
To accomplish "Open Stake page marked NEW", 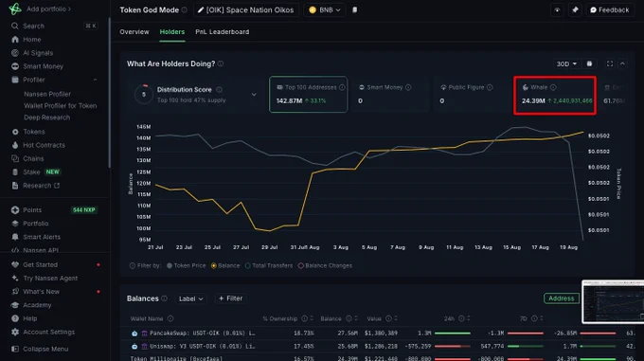I will pos(36,172).
